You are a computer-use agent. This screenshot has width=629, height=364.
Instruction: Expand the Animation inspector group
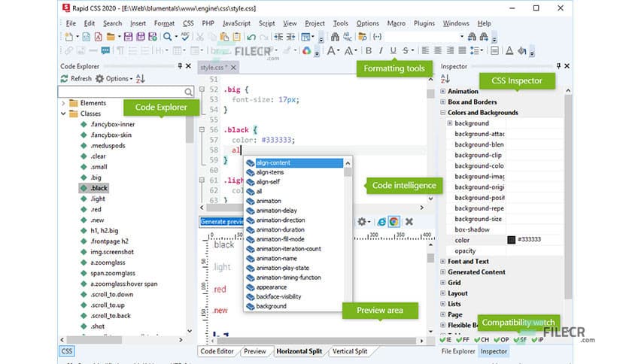(443, 92)
